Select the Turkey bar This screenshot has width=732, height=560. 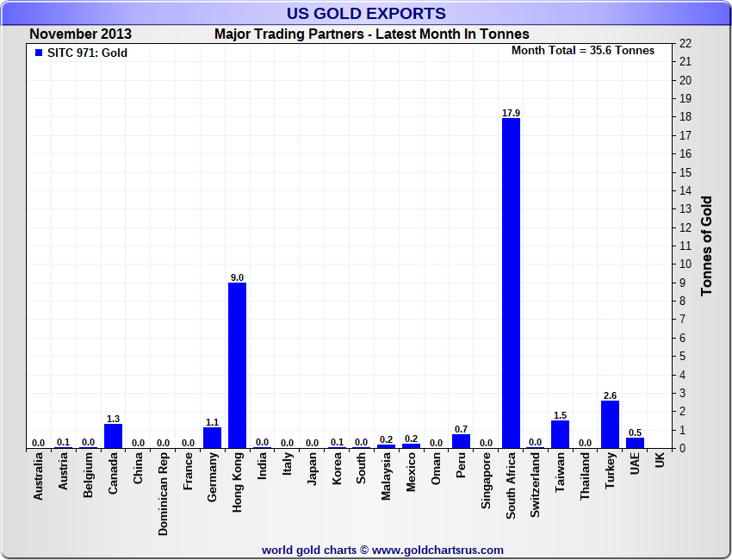(x=611, y=425)
